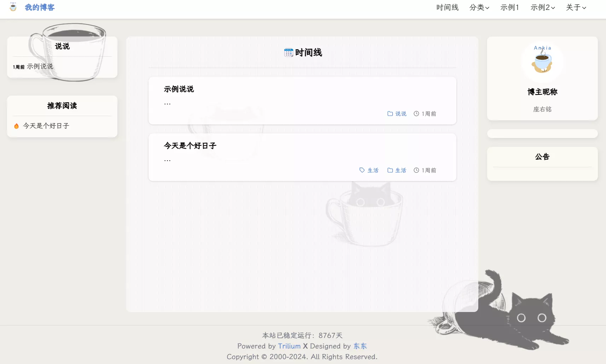The image size is (606, 364).
Task: Open the 我的博客 home link
Action: 40,7
